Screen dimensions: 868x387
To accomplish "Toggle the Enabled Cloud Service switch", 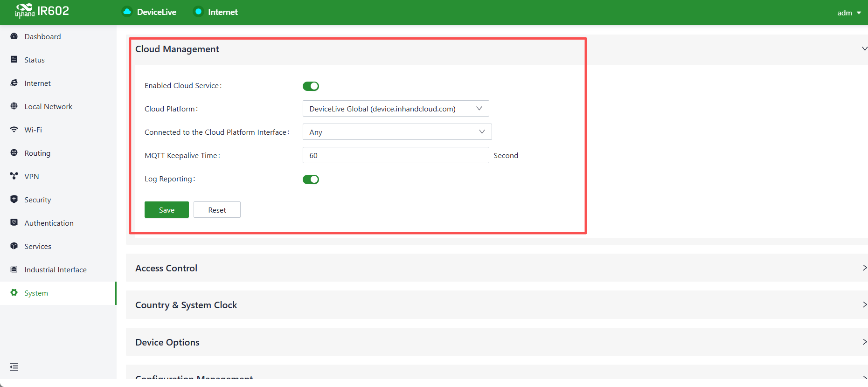I will [311, 86].
